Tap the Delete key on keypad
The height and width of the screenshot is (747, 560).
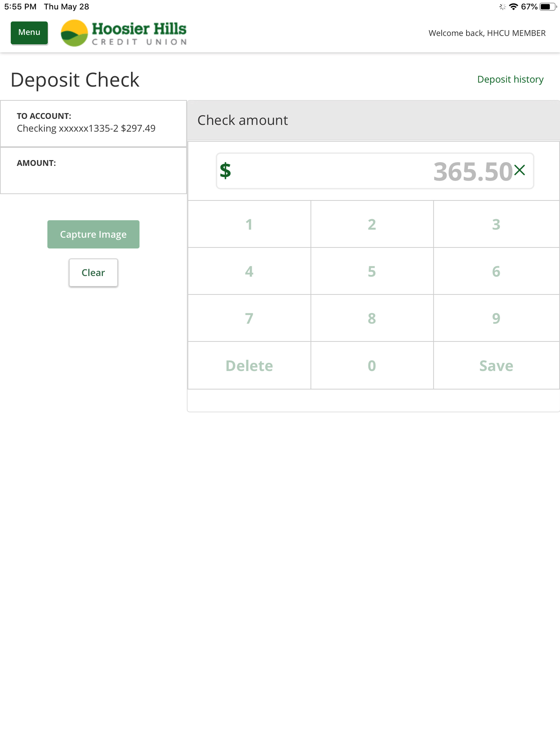pos(249,365)
